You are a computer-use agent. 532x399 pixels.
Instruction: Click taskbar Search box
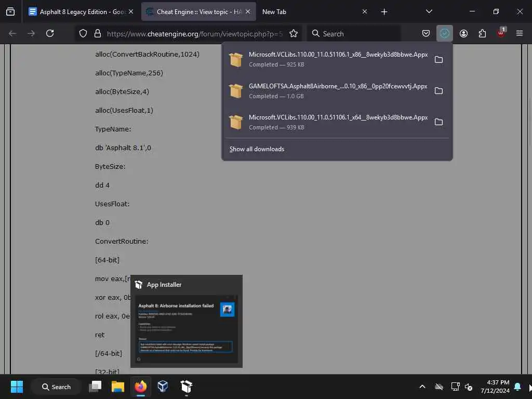[x=56, y=387]
